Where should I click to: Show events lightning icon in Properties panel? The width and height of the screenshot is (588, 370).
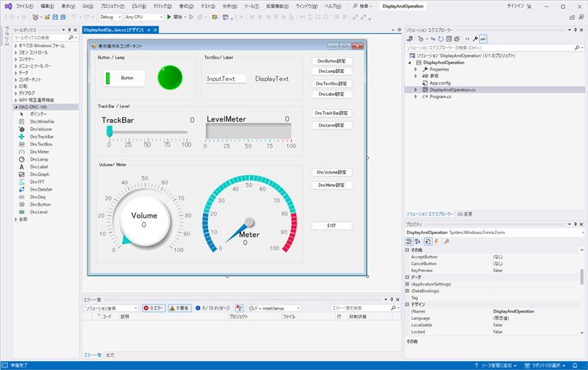437,241
